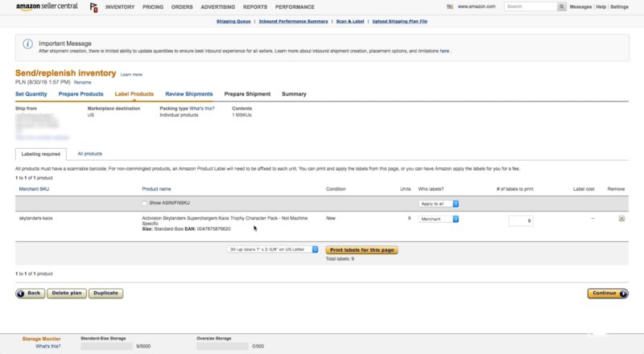Select the Label Products step
Screen dimensions: 644x354
point(134,94)
